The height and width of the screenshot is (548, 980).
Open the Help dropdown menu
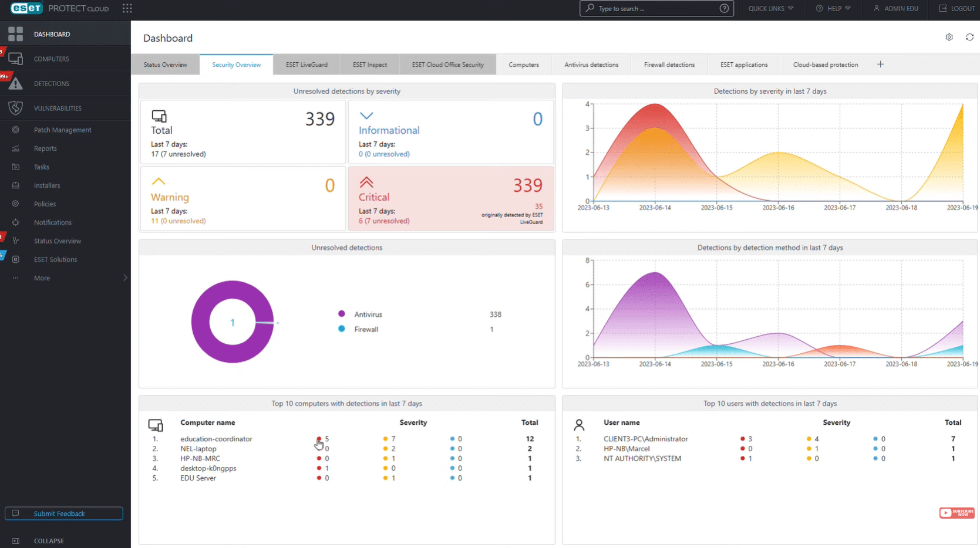click(x=833, y=8)
